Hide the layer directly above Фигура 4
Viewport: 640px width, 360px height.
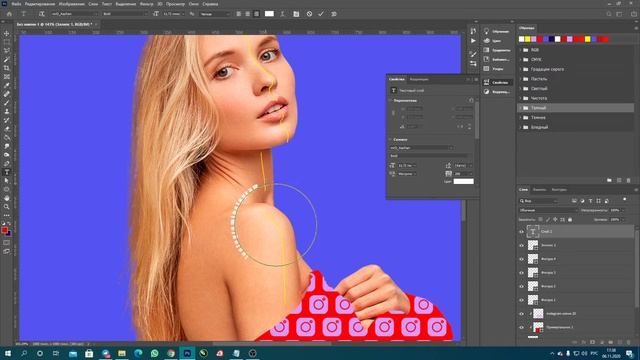point(521,246)
